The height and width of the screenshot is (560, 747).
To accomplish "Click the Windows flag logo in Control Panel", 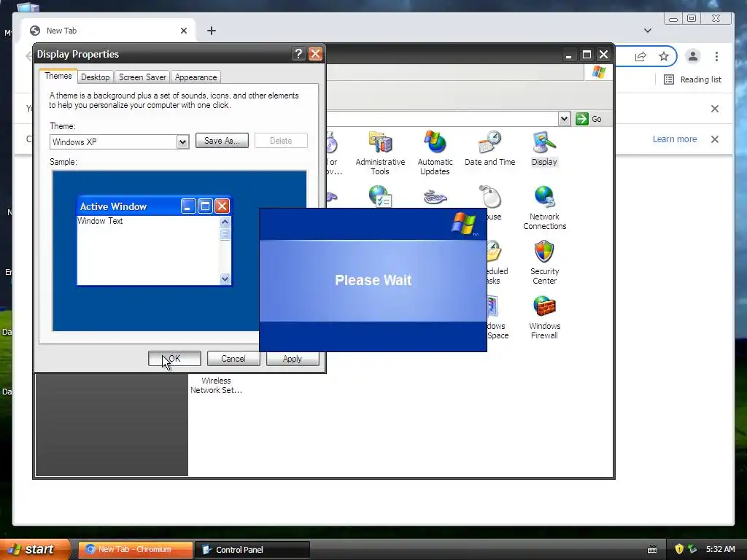I will click(x=598, y=72).
